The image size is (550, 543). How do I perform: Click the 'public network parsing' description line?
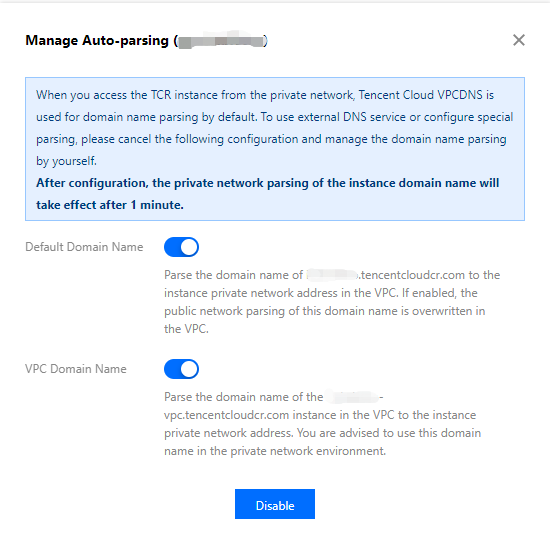324,311
